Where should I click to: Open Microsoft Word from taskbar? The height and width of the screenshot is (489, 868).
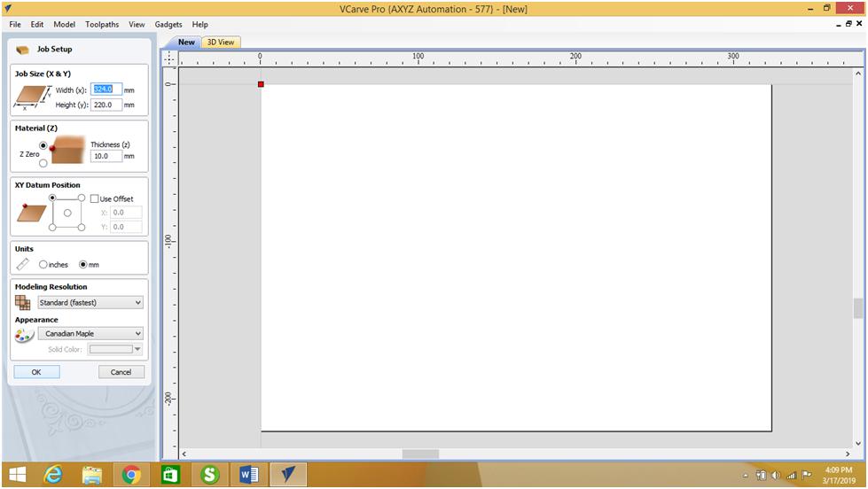[x=248, y=475]
